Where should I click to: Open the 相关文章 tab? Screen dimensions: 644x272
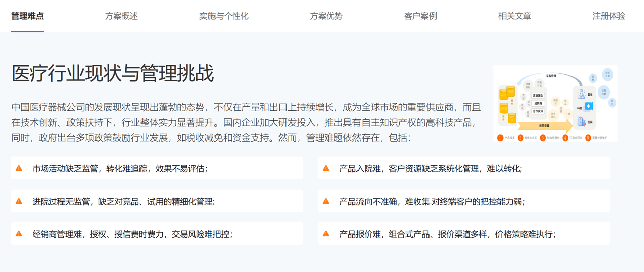(x=515, y=16)
